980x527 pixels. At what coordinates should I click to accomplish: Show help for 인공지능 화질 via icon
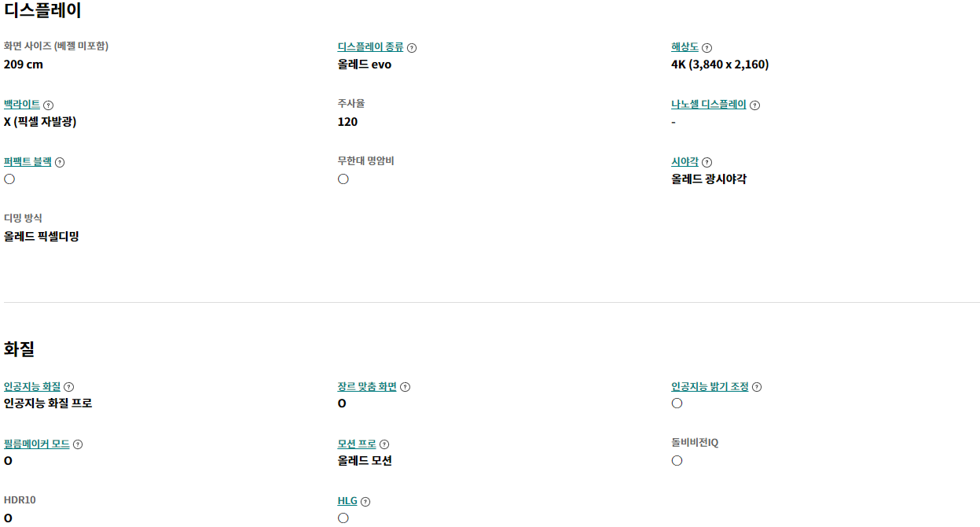pyautogui.click(x=69, y=387)
